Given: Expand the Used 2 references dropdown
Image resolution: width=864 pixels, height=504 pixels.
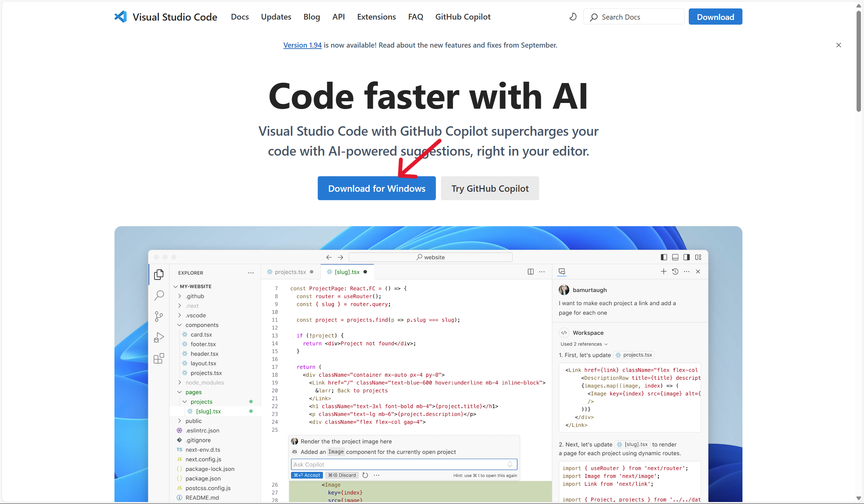Looking at the screenshot, I should click(584, 344).
